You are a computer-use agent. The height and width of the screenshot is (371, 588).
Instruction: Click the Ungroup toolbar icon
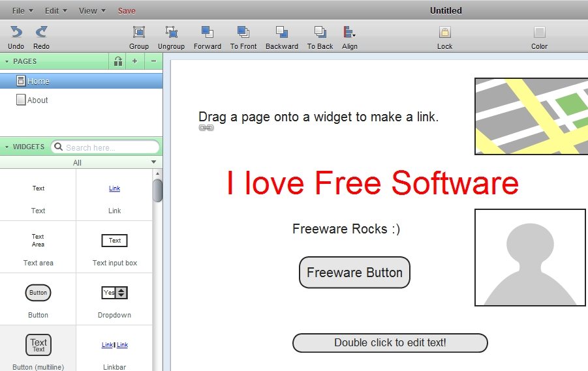pyautogui.click(x=171, y=32)
